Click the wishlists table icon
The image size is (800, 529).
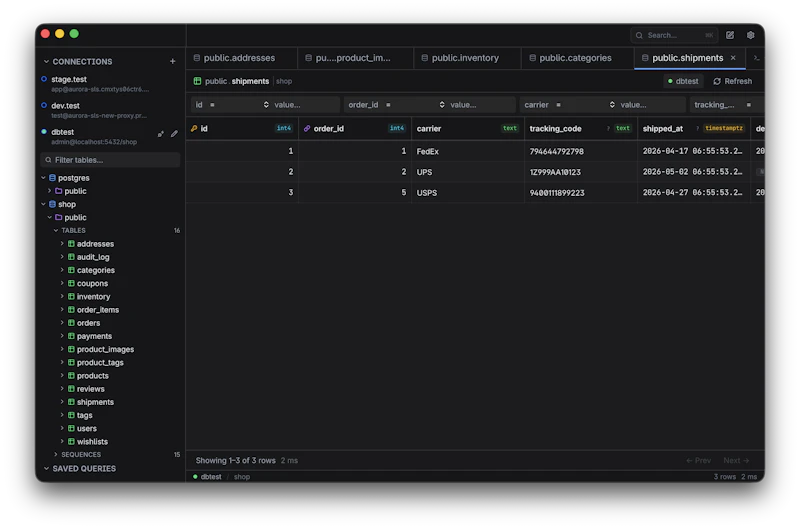pyautogui.click(x=71, y=442)
